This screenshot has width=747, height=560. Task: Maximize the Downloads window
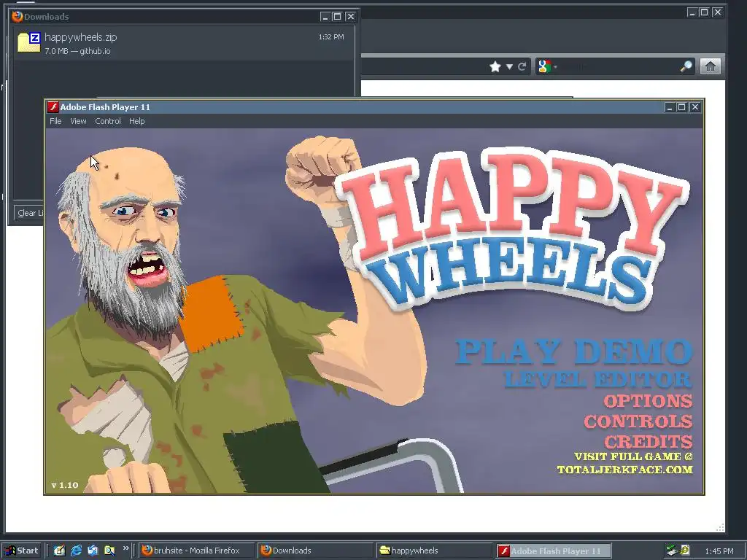(x=337, y=16)
